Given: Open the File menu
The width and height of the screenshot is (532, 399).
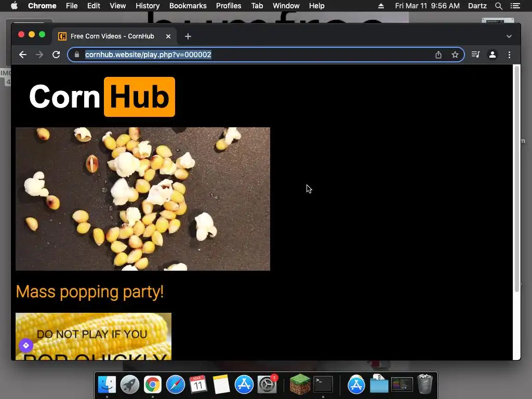Looking at the screenshot, I should pos(72,6).
